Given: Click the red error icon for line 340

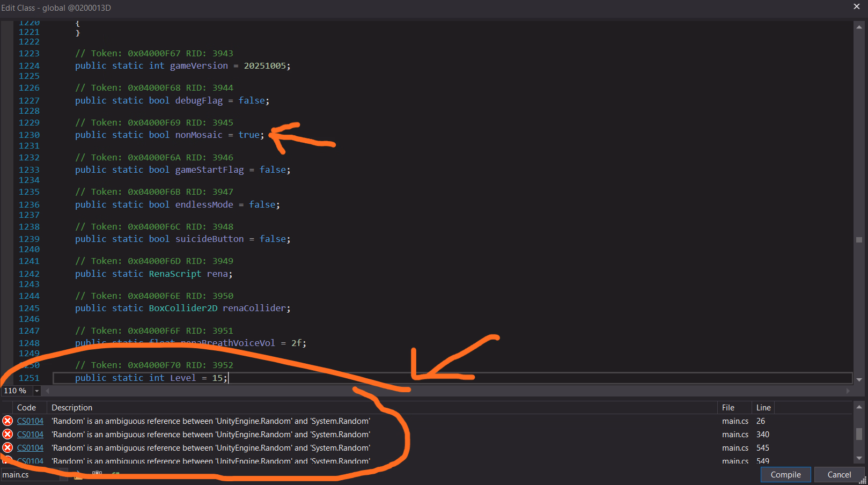Looking at the screenshot, I should point(8,435).
